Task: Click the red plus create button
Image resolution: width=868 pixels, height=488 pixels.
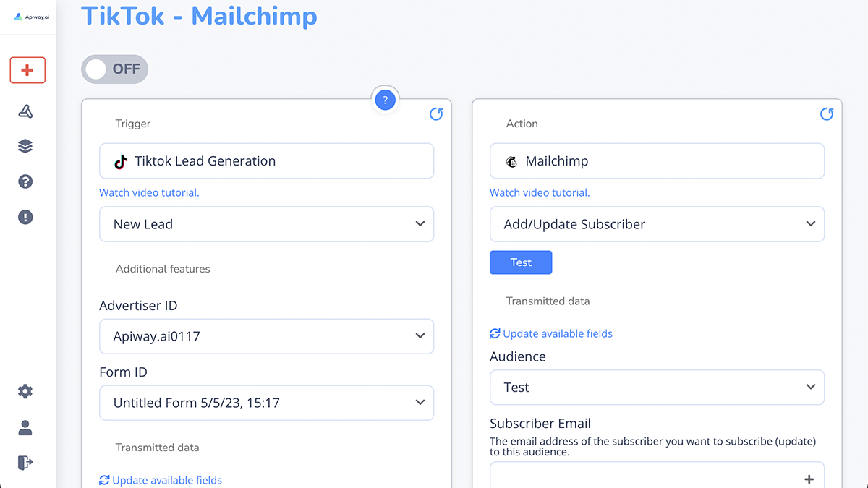Action: (x=27, y=70)
